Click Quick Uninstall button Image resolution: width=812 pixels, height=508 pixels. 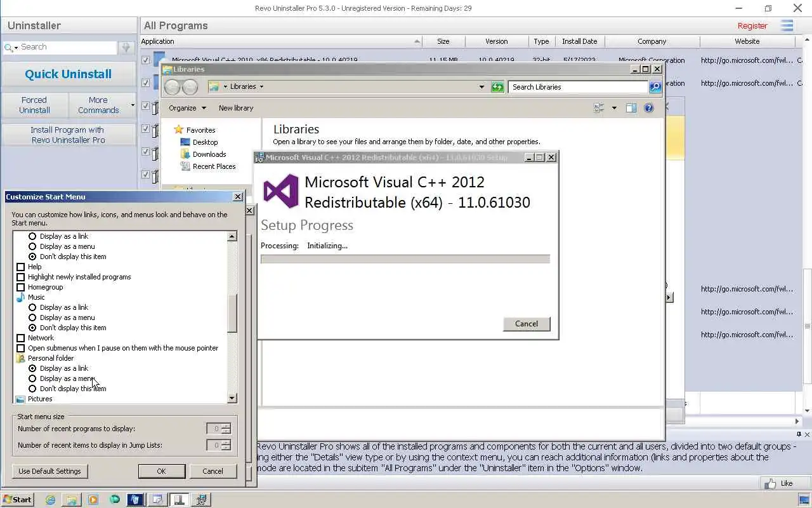click(x=69, y=74)
